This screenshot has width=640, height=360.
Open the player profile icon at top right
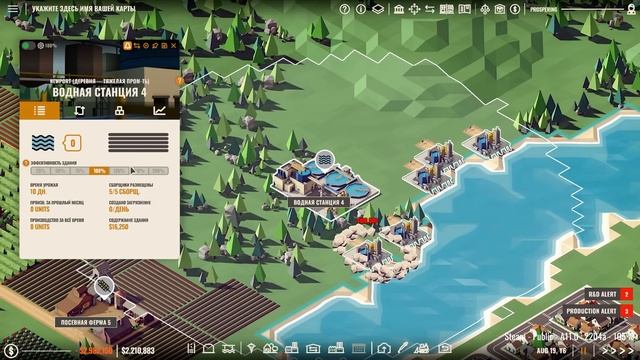[631, 9]
